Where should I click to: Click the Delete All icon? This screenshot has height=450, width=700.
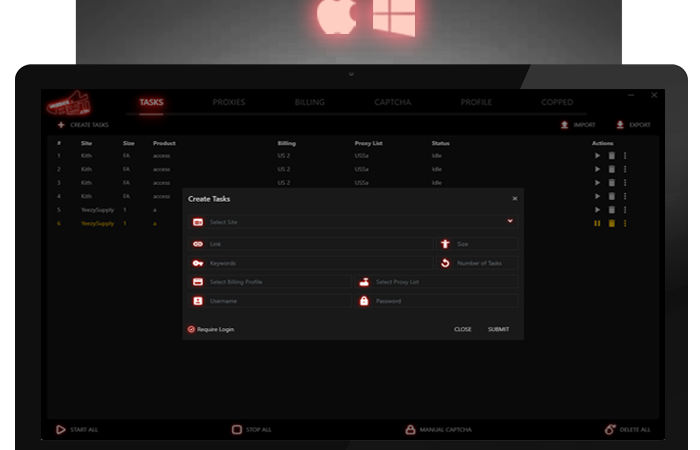tap(610, 429)
